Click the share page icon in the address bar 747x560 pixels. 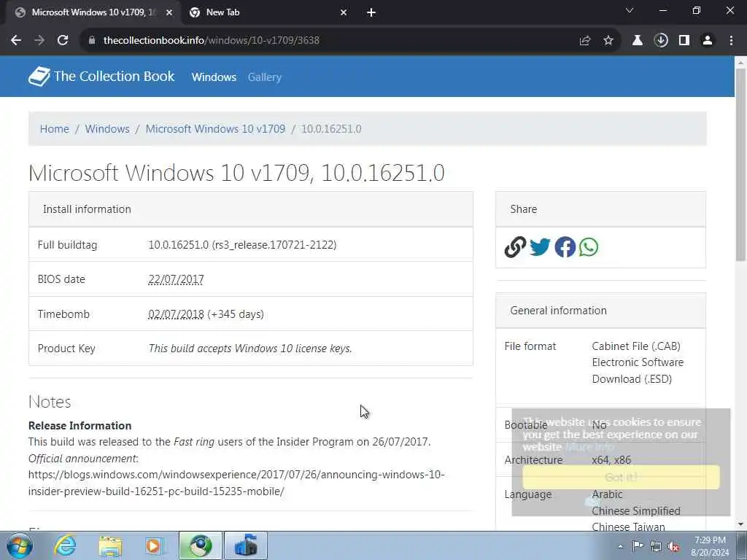point(585,41)
